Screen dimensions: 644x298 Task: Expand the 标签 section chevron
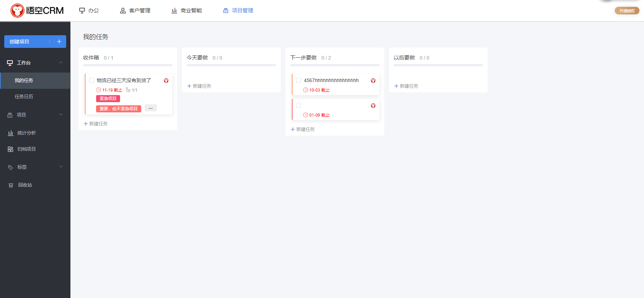click(61, 167)
